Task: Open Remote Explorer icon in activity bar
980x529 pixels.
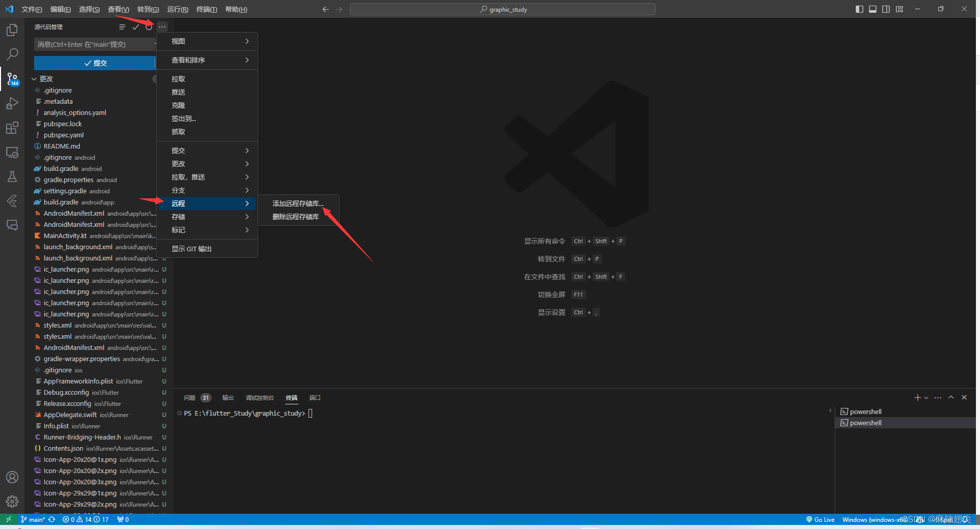Action: tap(12, 152)
